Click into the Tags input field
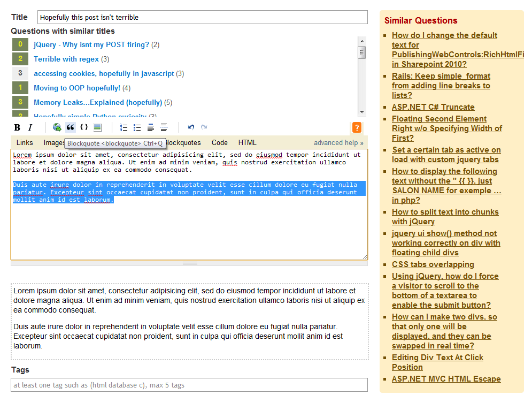Screen dimensions: 532x395 [x=189, y=385]
